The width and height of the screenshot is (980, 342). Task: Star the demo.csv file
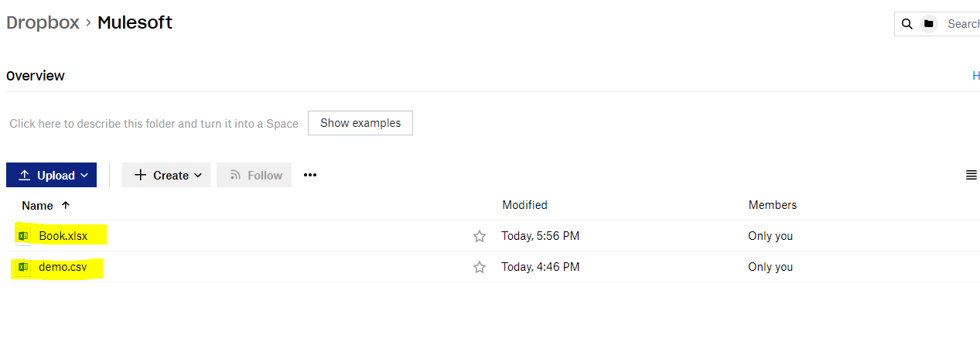click(480, 267)
